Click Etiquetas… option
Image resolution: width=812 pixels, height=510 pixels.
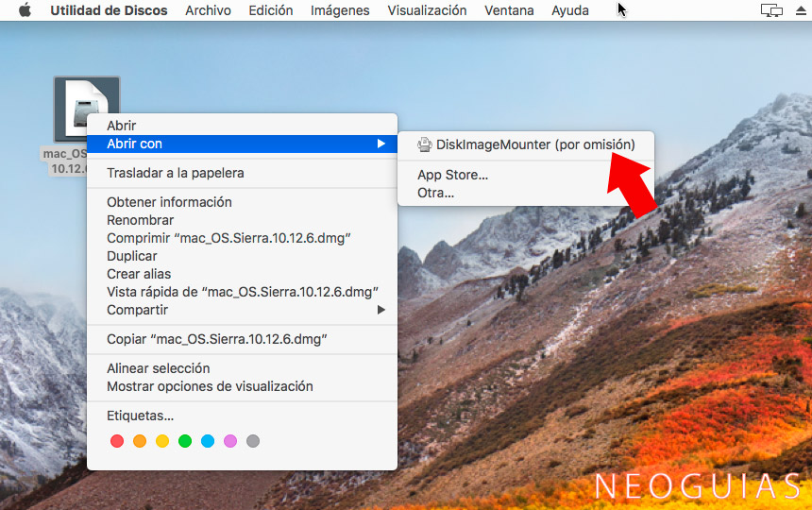(140, 416)
